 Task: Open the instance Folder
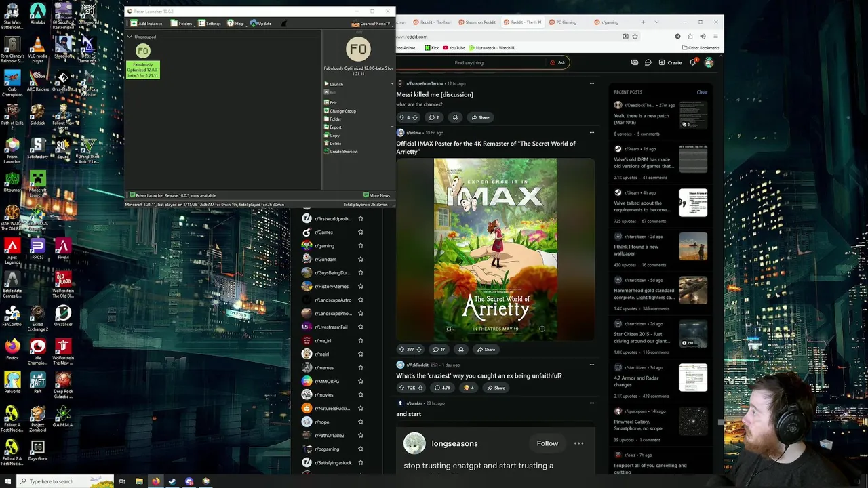tap(332, 119)
